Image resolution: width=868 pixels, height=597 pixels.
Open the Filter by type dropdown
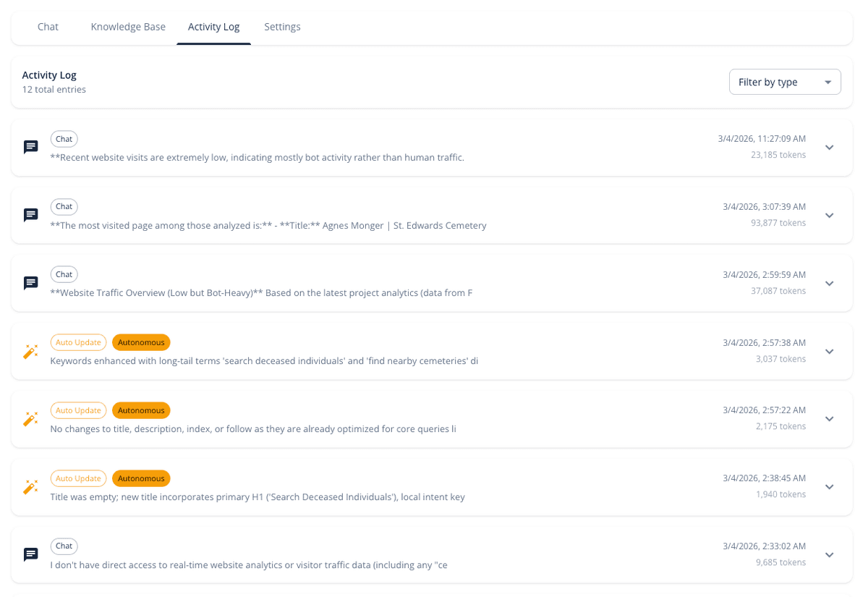click(x=785, y=81)
